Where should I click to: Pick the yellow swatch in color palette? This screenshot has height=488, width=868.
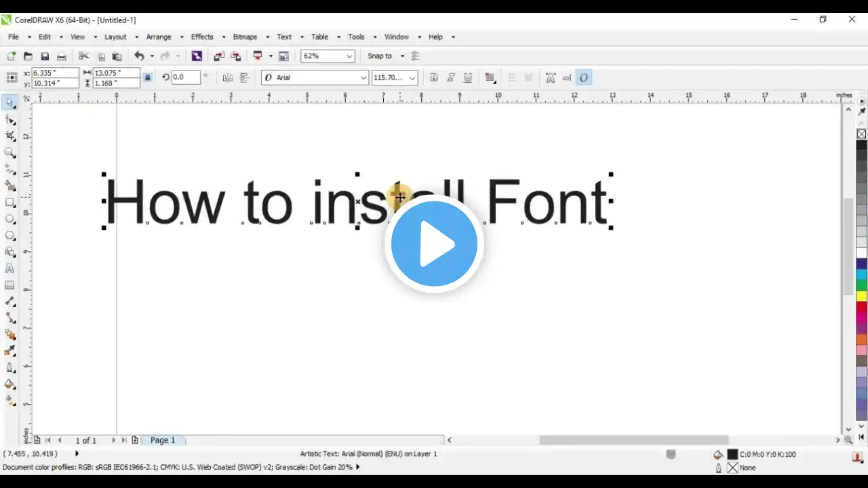point(861,296)
